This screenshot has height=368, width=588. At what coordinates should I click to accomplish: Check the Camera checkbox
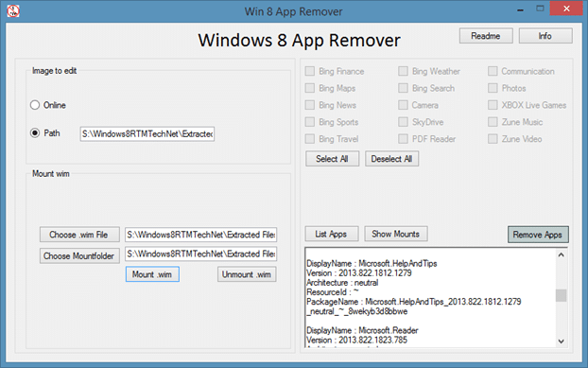403,105
